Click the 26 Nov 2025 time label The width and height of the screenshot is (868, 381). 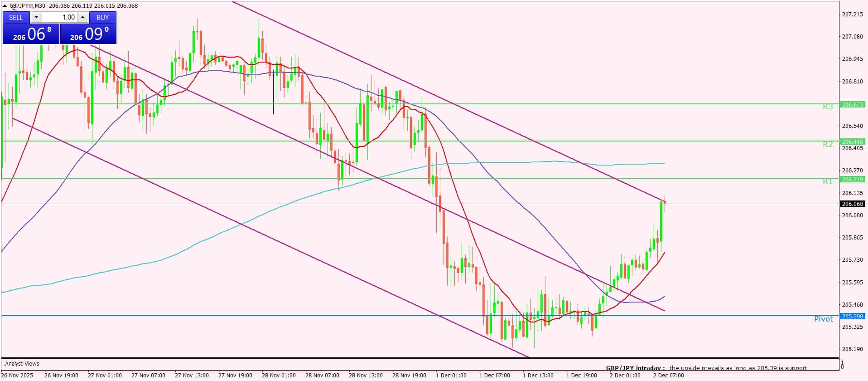(x=17, y=375)
